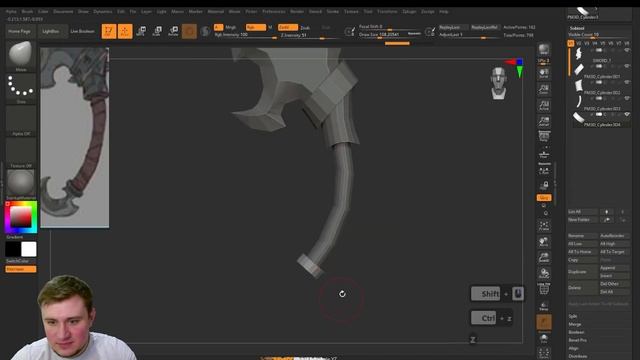
Task: Open the Document menu
Action: click(x=63, y=11)
